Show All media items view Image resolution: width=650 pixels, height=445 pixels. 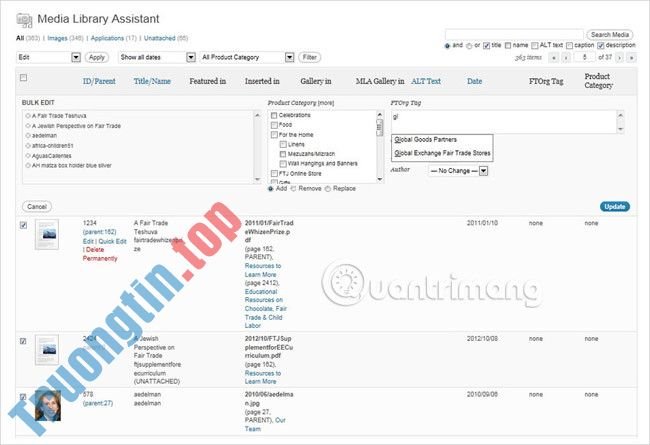(20, 38)
